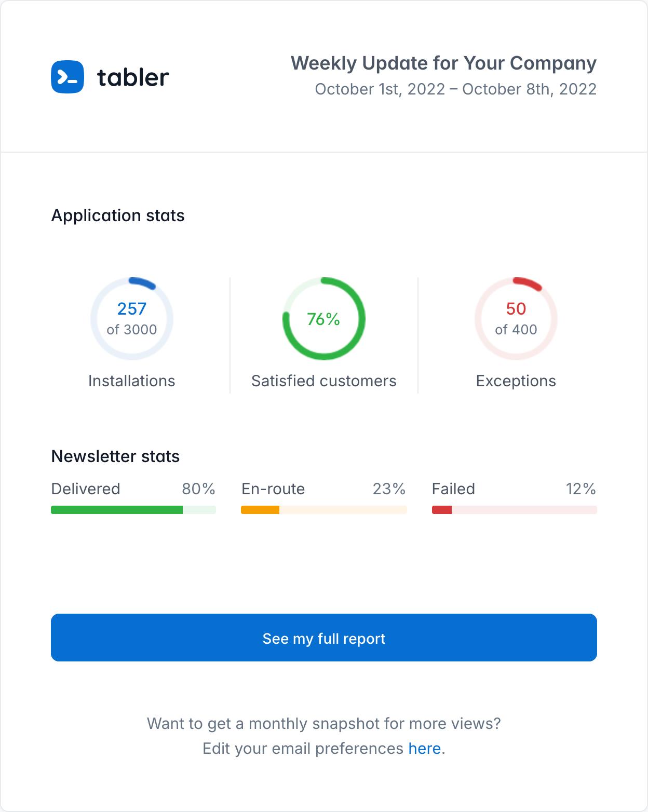Image resolution: width=648 pixels, height=812 pixels.
Task: Click the Installations label
Action: pyautogui.click(x=132, y=381)
